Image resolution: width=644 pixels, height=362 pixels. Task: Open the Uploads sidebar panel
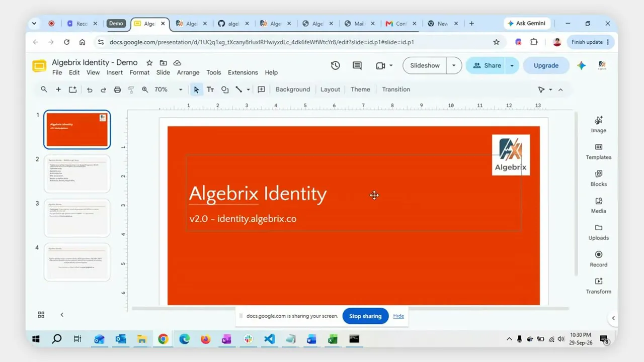pos(598,232)
